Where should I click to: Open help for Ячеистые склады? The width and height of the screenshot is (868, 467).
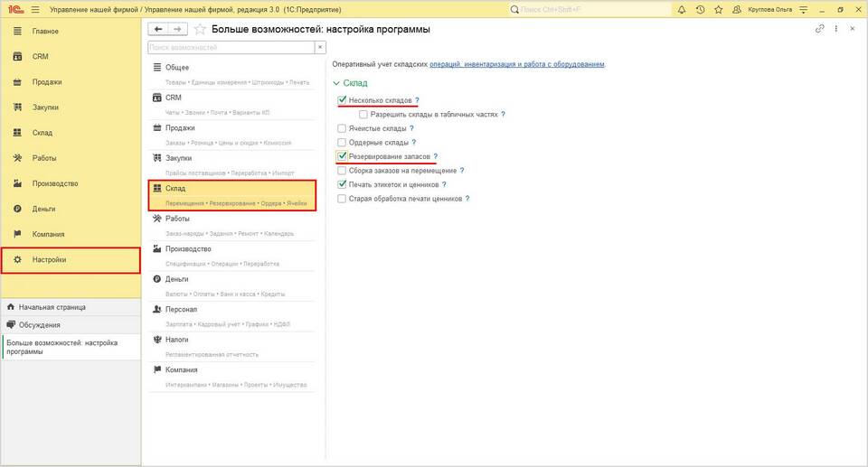click(412, 128)
